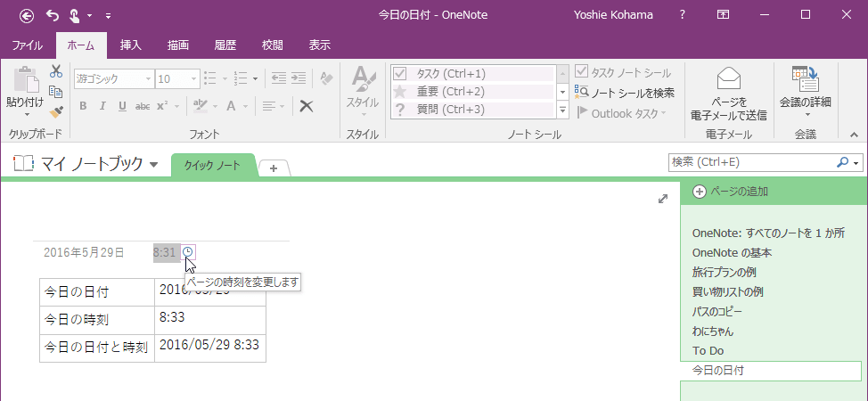Click the page time clock icon
The height and width of the screenshot is (401, 868).
188,252
